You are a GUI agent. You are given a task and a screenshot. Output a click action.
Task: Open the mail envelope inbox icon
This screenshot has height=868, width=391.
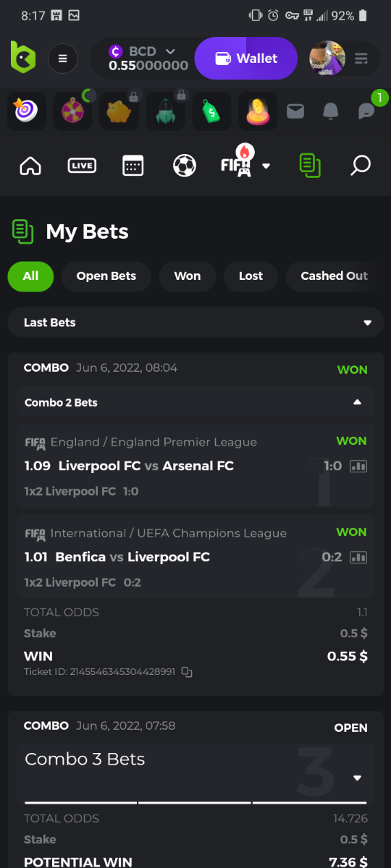click(x=295, y=111)
